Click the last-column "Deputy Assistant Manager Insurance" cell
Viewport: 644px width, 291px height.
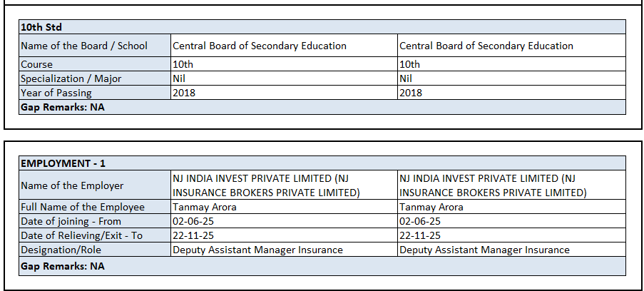[x=484, y=250]
